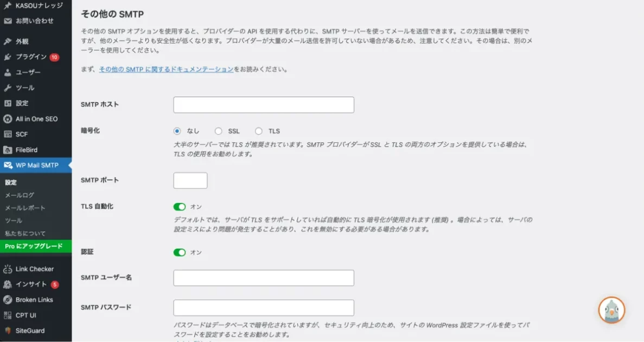
Task: Click the person icon for ユーザー
Action: pos(8,72)
